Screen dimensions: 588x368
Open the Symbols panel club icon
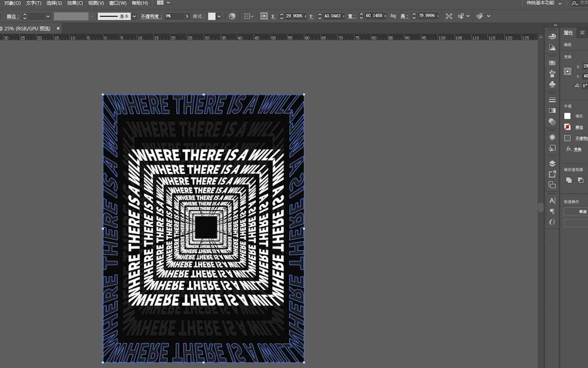[552, 84]
